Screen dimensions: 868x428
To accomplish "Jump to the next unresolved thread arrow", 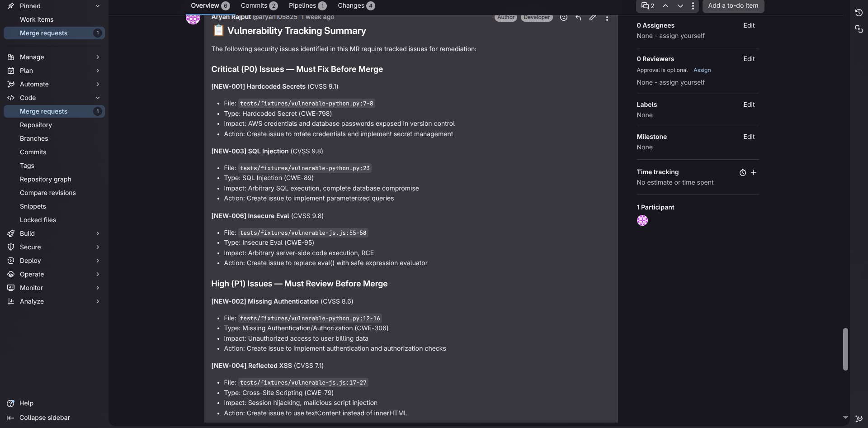I will click(680, 6).
